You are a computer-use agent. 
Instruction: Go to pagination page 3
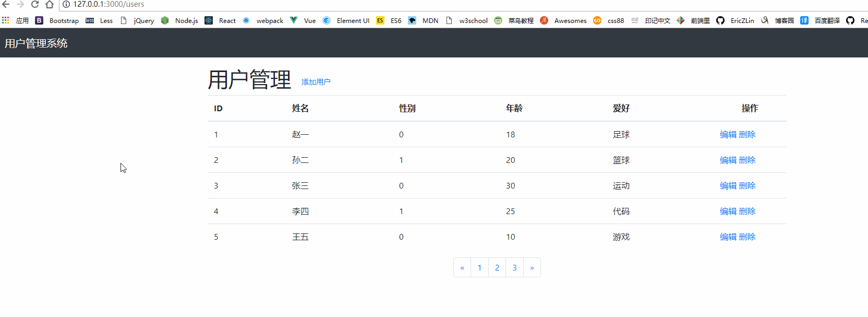point(514,267)
